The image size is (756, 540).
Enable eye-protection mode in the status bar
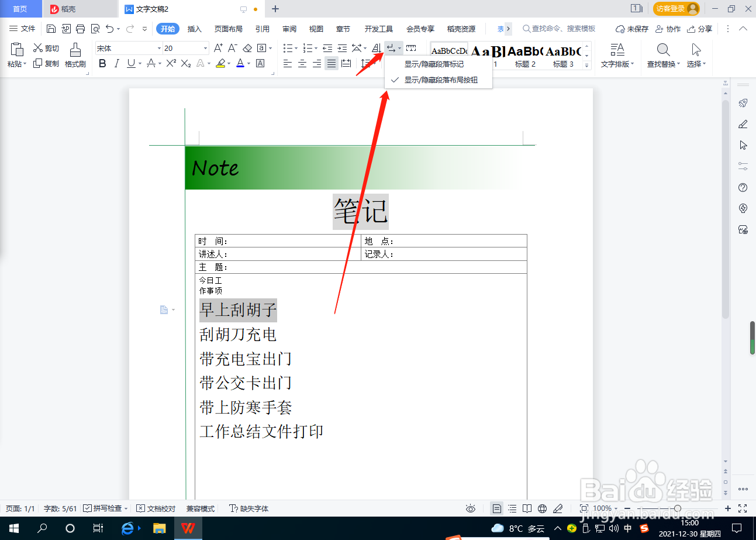[x=471, y=508]
